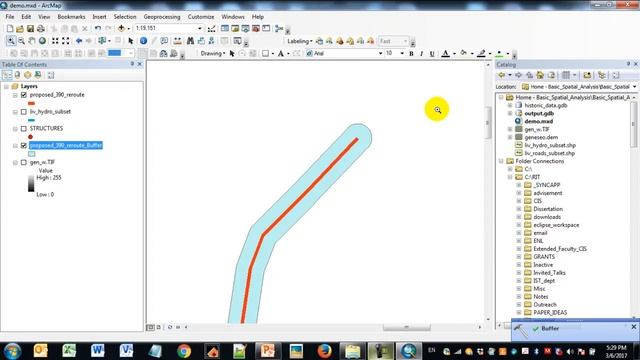Expand the Dissertation folder
This screenshot has height=360, width=640.
519,209
